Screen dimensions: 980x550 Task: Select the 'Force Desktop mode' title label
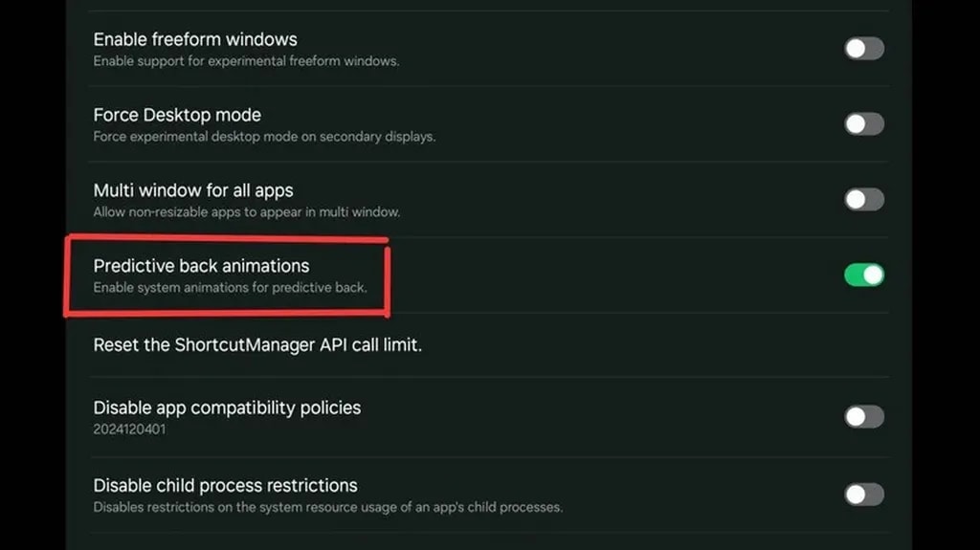point(177,115)
